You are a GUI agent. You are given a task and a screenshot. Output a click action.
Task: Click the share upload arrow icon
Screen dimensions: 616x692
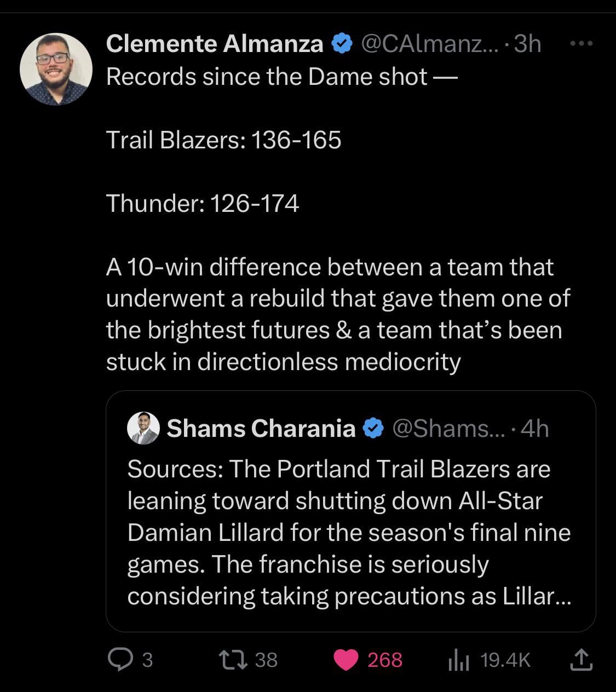coord(581,660)
